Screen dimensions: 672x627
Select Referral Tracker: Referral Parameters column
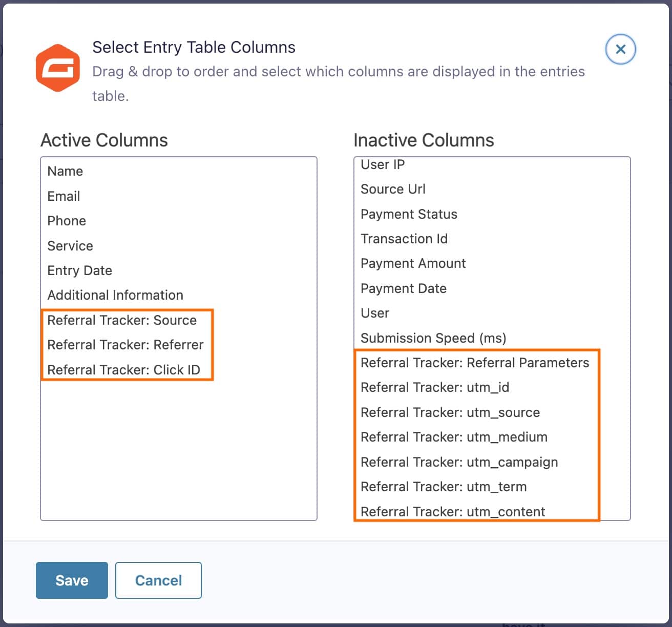tap(475, 363)
